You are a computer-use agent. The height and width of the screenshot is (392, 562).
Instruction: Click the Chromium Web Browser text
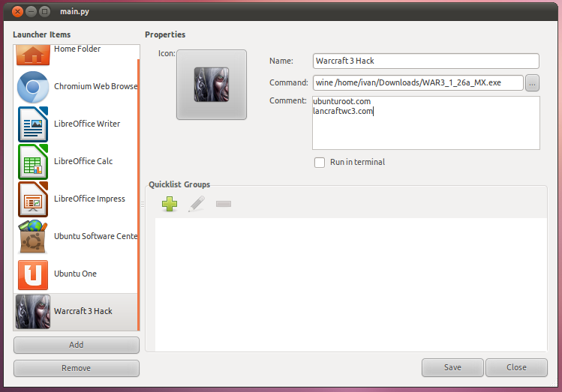[96, 86]
